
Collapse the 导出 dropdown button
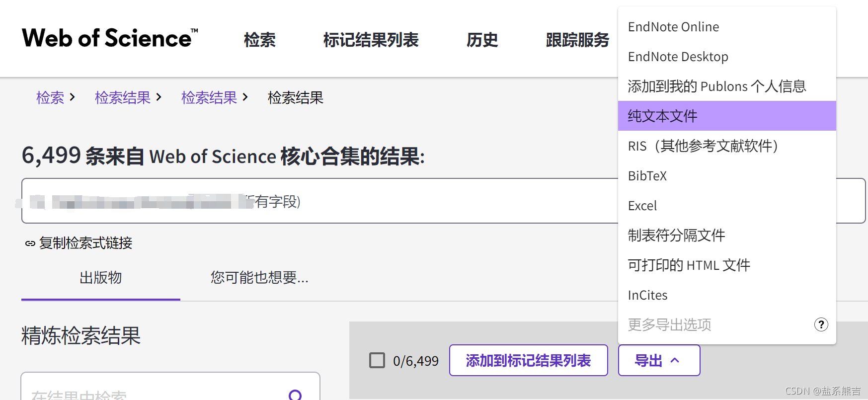tap(659, 360)
